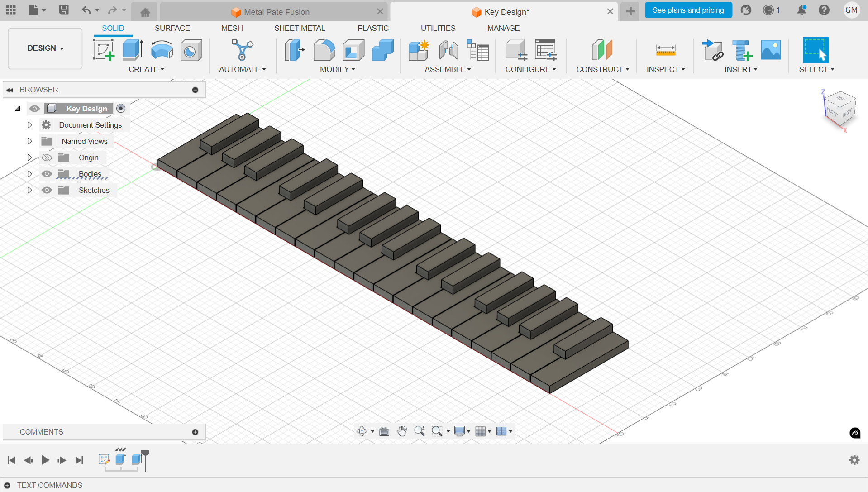868x492 pixels.
Task: Expand the Named Views node
Action: click(x=29, y=141)
